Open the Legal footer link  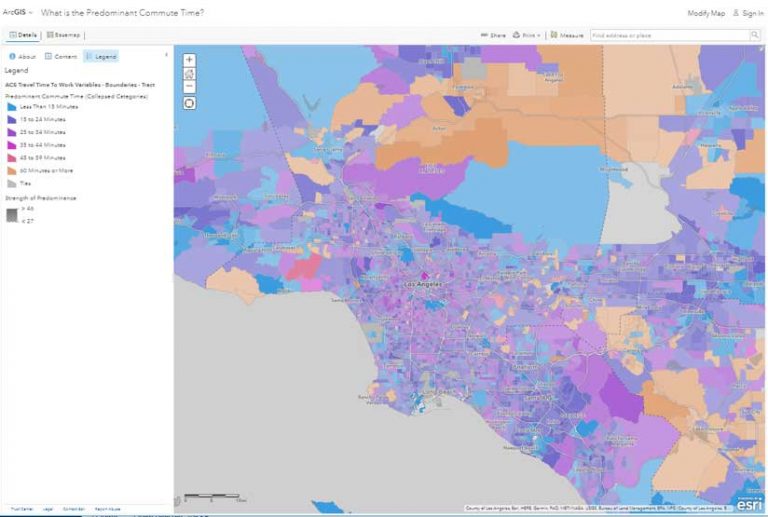point(48,509)
